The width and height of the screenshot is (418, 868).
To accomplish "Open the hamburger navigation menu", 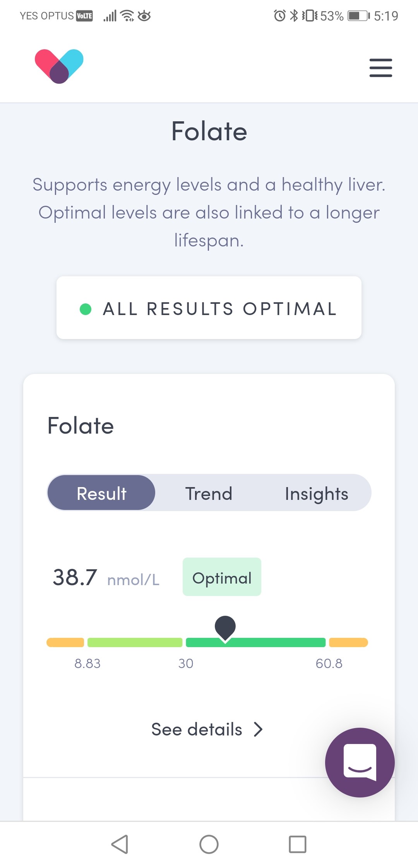I will [x=380, y=68].
